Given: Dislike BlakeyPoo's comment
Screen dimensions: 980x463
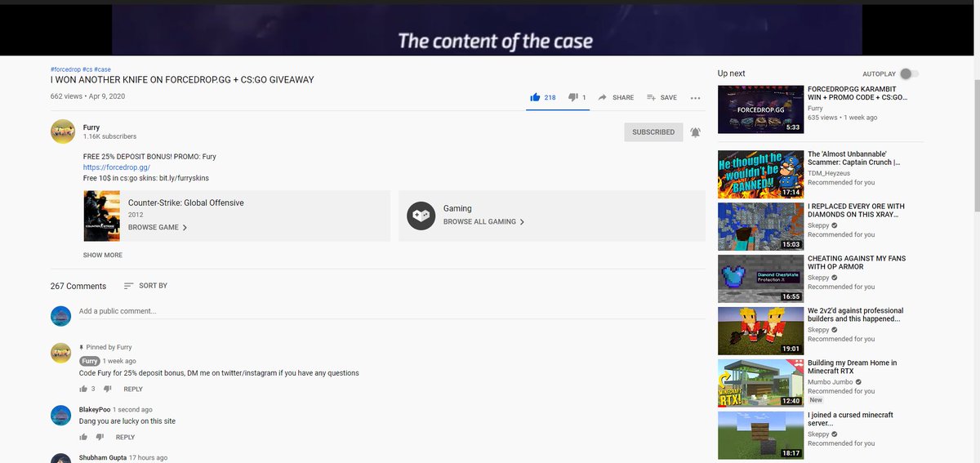Looking at the screenshot, I should point(100,437).
